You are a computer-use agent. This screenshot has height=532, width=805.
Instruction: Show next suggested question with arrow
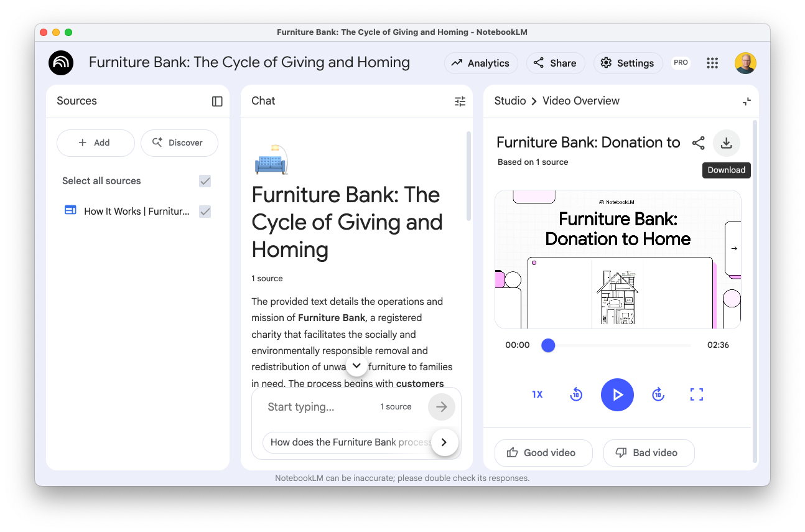pyautogui.click(x=444, y=442)
